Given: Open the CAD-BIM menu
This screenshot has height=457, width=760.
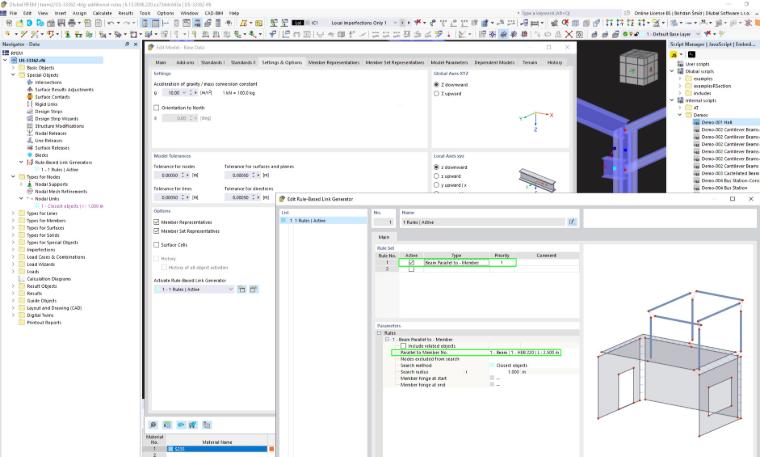Looking at the screenshot, I should pos(214,13).
